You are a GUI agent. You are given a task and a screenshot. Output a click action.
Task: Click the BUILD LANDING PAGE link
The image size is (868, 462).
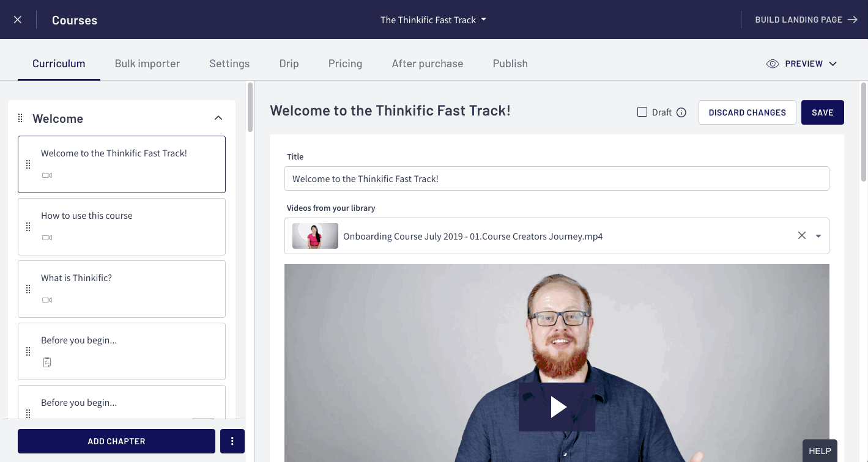(806, 20)
